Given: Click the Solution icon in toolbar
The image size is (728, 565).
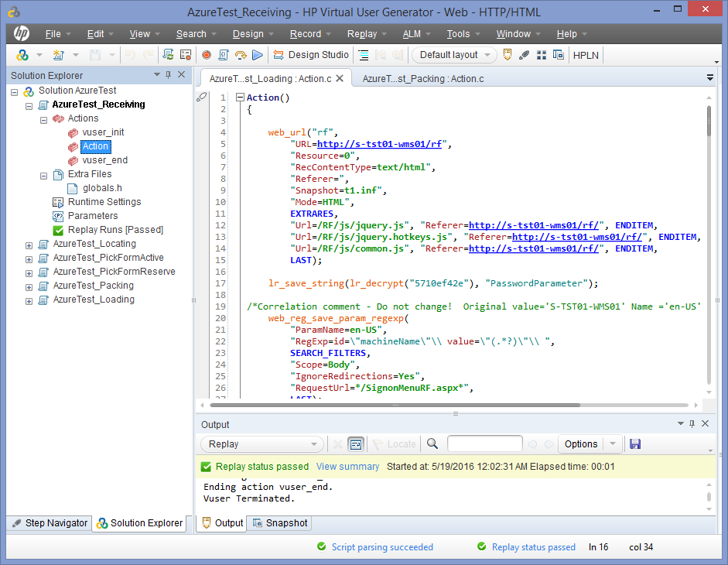Looking at the screenshot, I should [x=22, y=55].
